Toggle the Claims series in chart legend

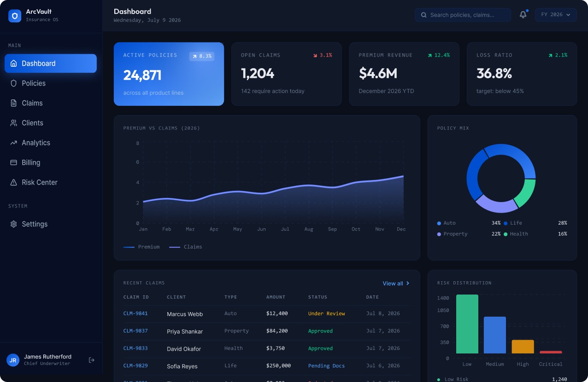coord(185,247)
